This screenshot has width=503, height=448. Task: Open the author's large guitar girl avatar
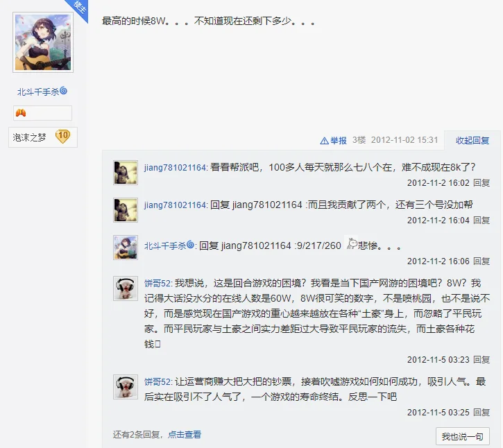pyautogui.click(x=43, y=42)
